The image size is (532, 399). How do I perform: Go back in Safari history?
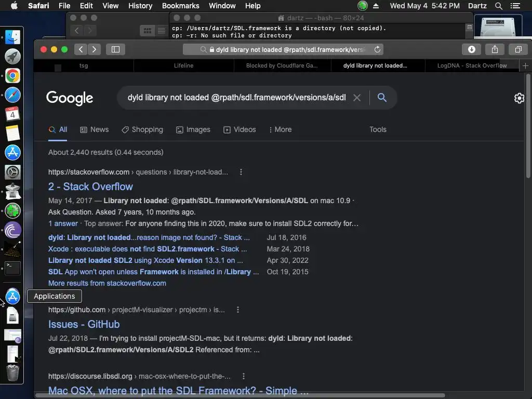click(81, 49)
